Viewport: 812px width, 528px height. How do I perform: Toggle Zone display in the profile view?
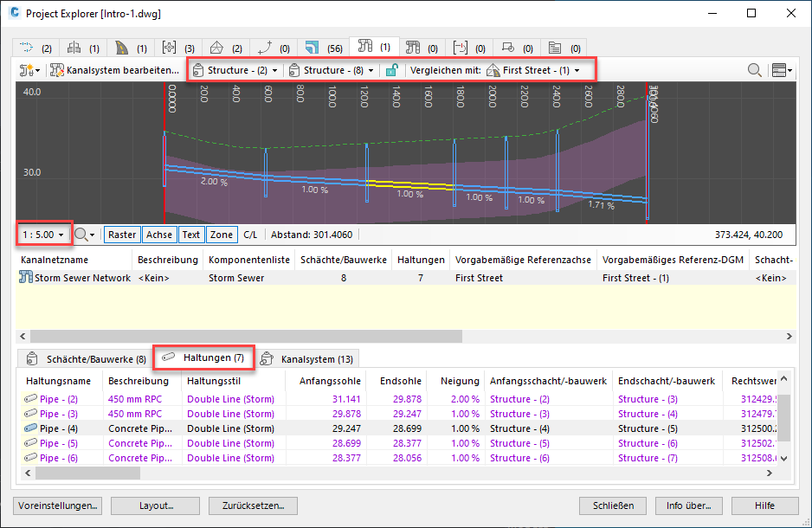click(x=221, y=234)
